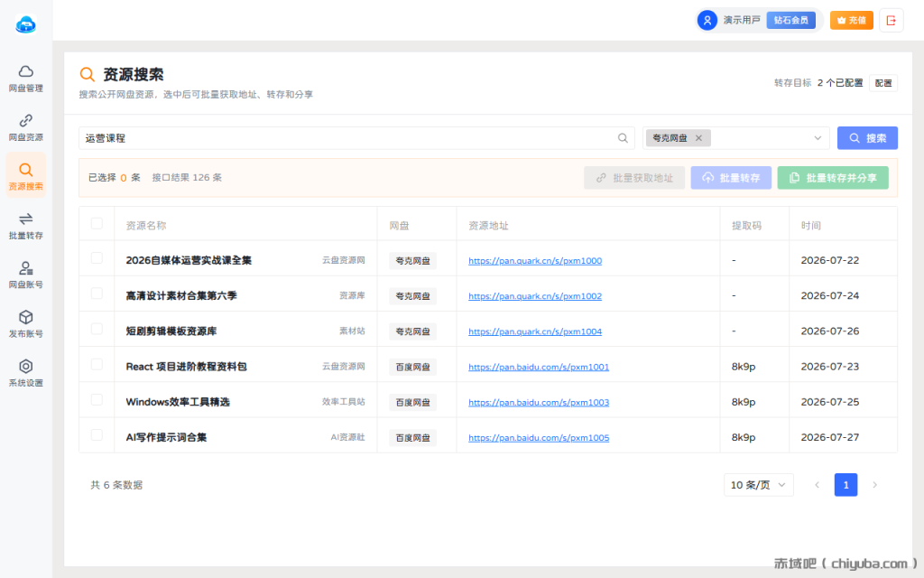Click the 短剧剪辑模板资源库 title
Image resolution: width=924 pixels, height=578 pixels.
coord(171,331)
